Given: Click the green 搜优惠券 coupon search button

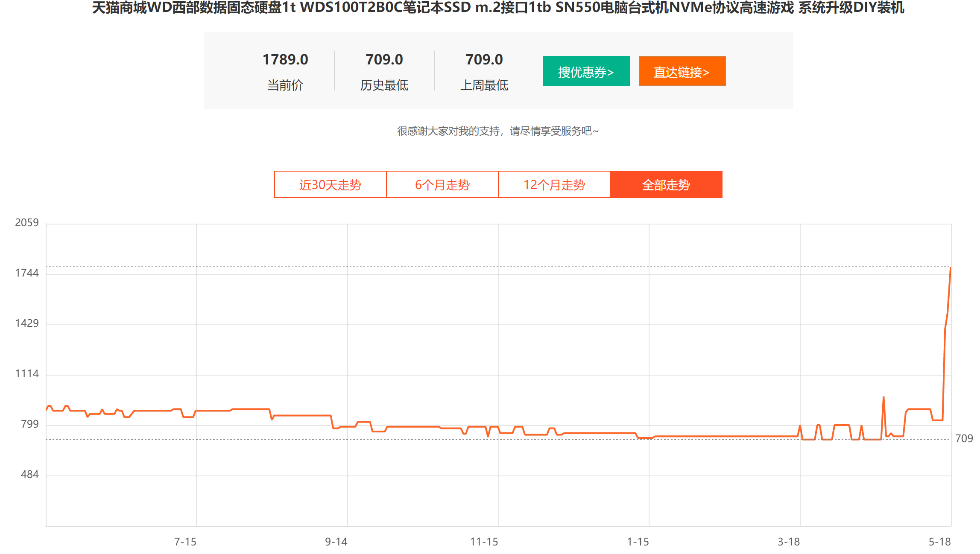Looking at the screenshot, I should 586,71.
